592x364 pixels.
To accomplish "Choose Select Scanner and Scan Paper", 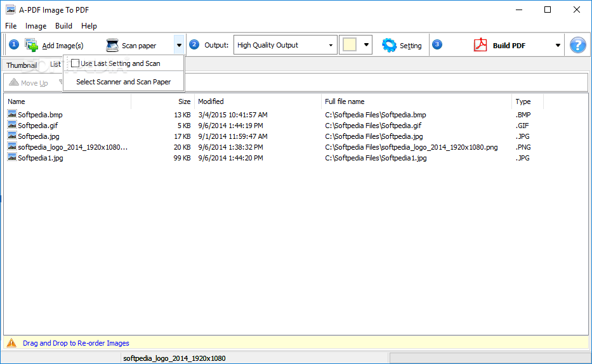I will (x=124, y=82).
